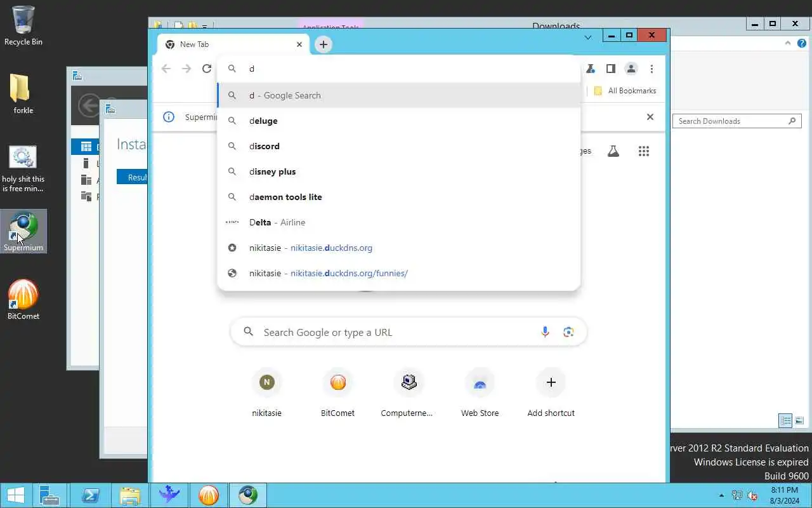This screenshot has height=508, width=812.
Task: Open the taskbar clock showing 8:11 PM
Action: point(784,495)
